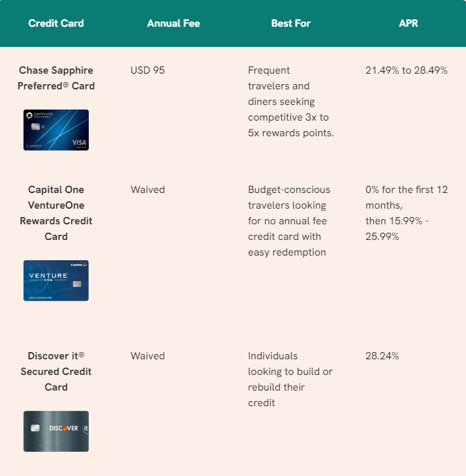The image size is (466, 476).
Task: Select the Credit Card column header
Action: 56,23
